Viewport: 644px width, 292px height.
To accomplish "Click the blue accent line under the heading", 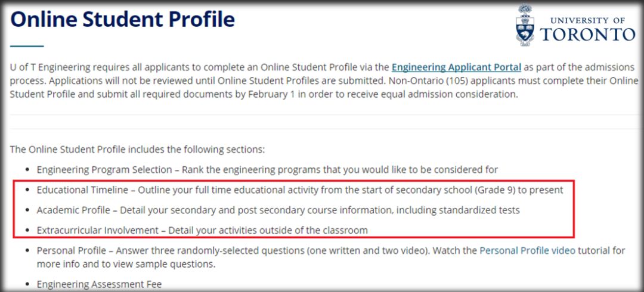I will click(x=27, y=46).
